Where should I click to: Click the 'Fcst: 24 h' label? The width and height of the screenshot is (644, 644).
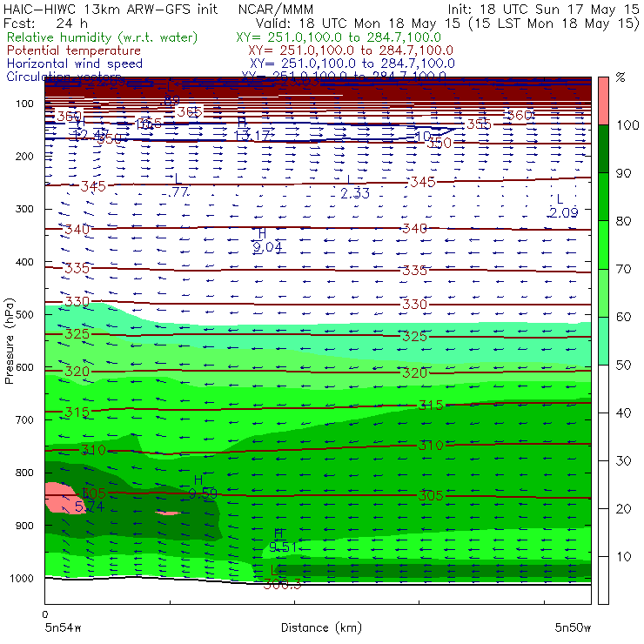[45, 23]
